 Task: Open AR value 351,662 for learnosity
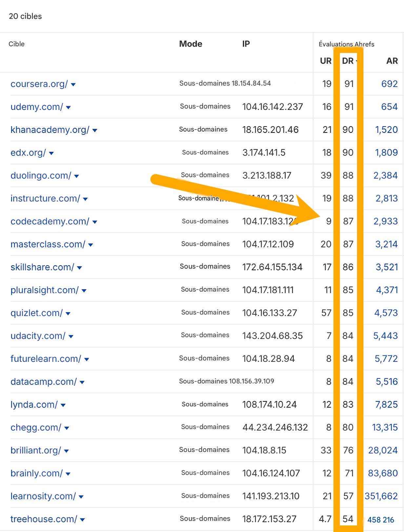pyautogui.click(x=381, y=496)
